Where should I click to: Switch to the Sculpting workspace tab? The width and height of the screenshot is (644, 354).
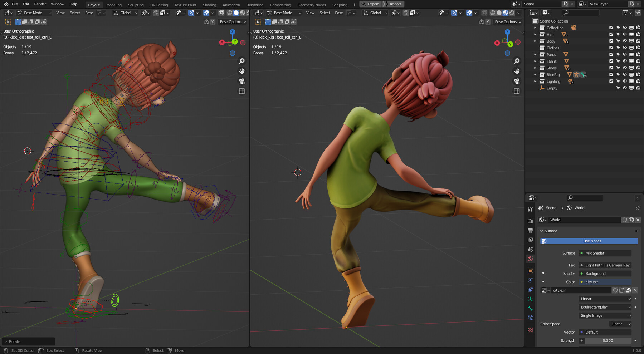tap(136, 5)
